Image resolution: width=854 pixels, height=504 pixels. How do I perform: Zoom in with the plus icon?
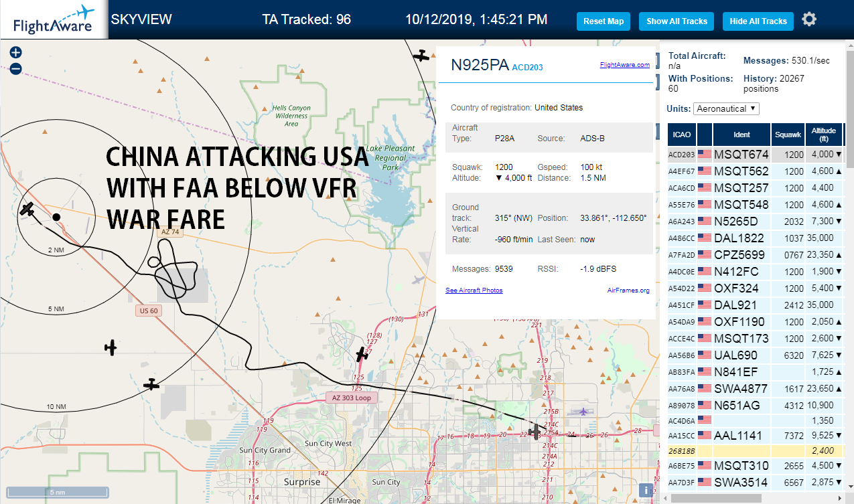tap(16, 52)
